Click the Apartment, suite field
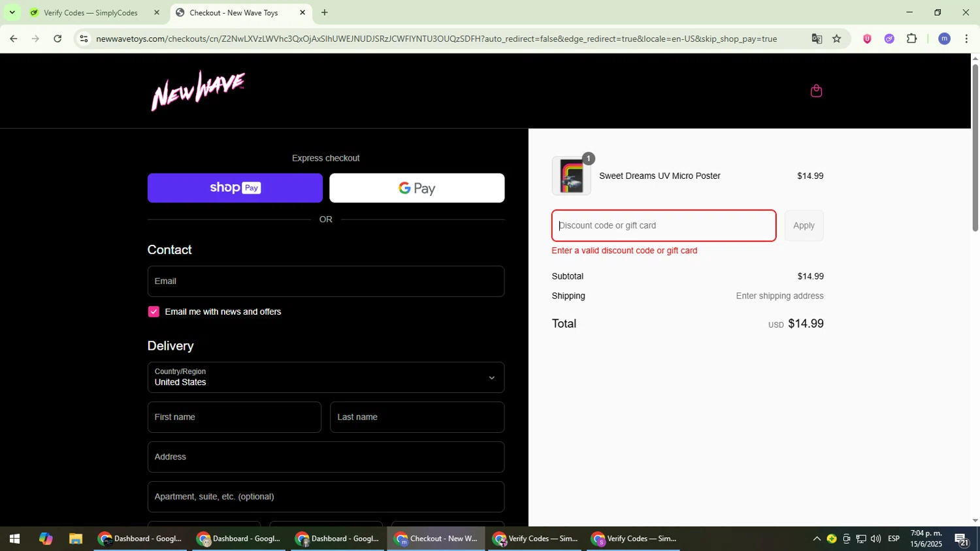Viewport: 980px width, 551px height. coord(326,497)
